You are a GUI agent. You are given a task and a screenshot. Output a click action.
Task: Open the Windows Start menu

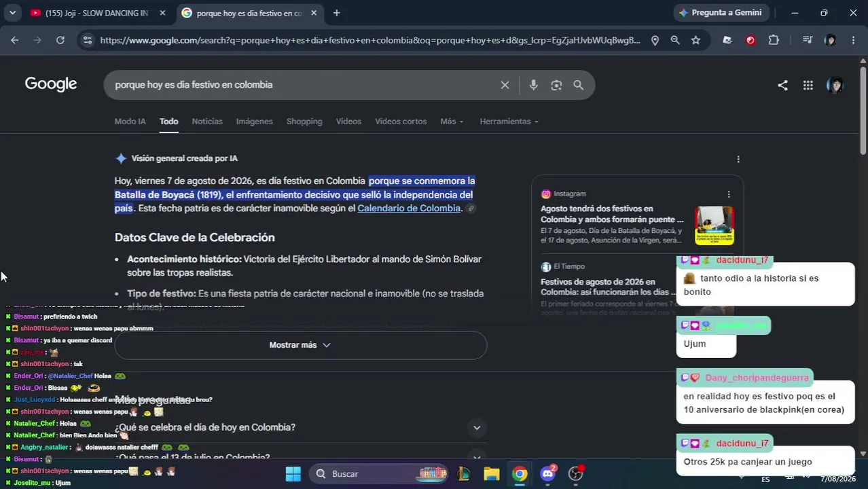pos(293,473)
